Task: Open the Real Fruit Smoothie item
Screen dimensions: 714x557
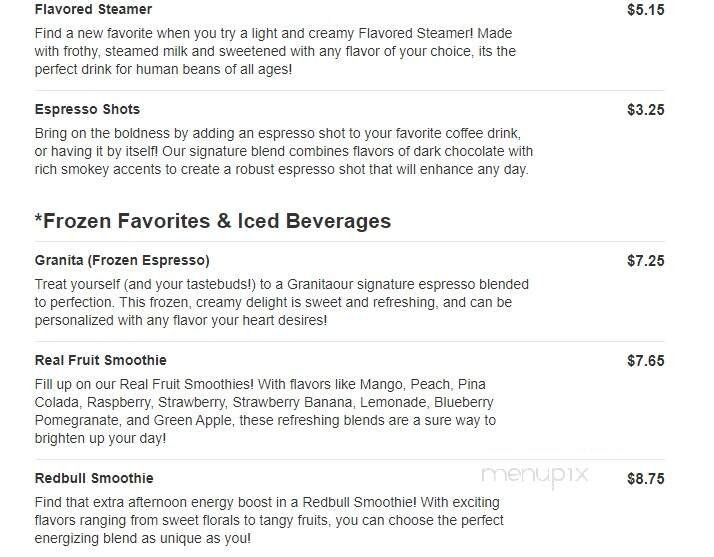Action: [100, 360]
